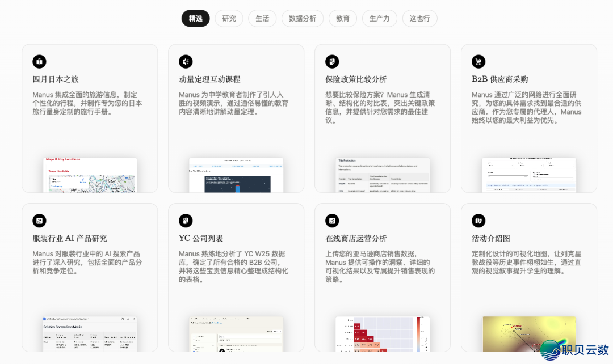Click the description beginning 'Manus 对服装行业中的'
613x364 pixels.
click(87, 262)
